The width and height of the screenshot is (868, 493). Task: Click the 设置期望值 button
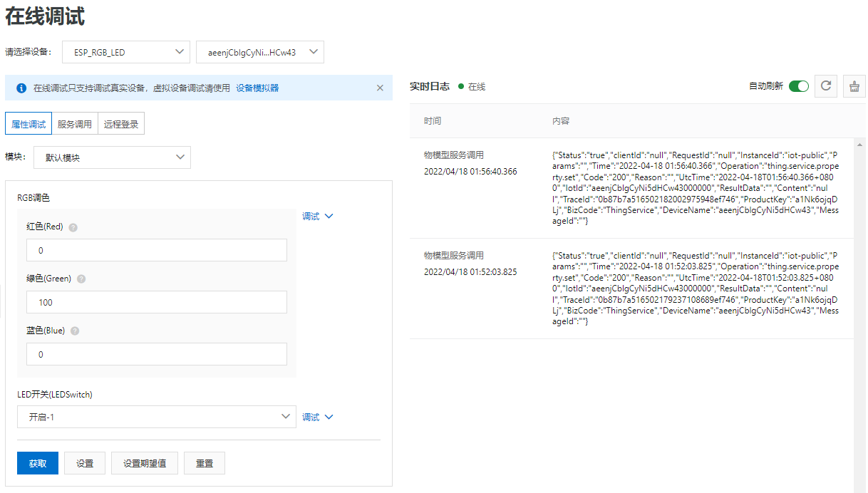(144, 462)
